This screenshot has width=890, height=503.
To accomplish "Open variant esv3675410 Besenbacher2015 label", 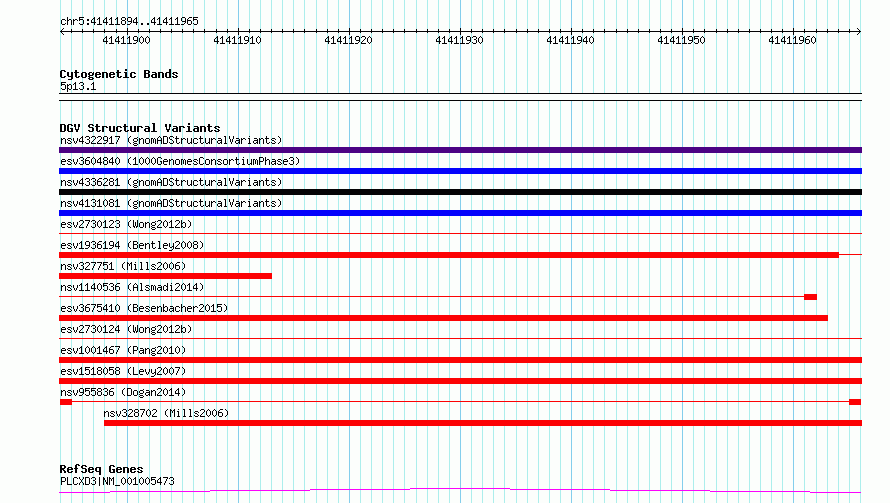I will click(144, 308).
